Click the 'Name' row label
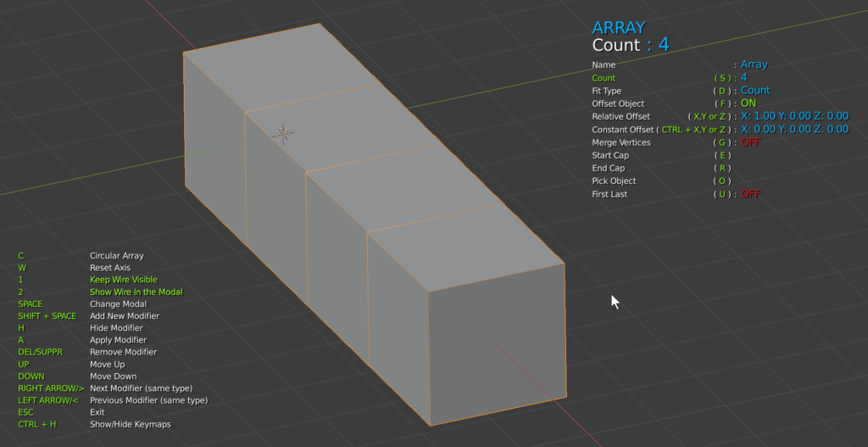Screen dimensions: 868x447 (x=604, y=64)
